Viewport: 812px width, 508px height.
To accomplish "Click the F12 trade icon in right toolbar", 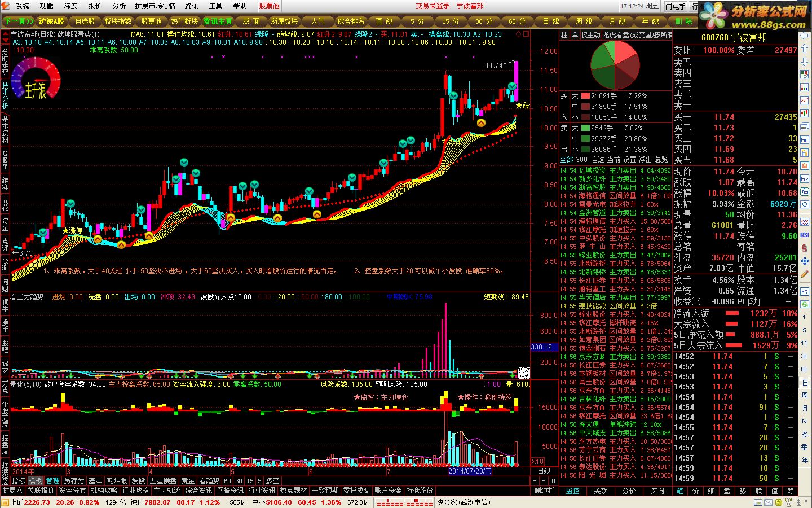I will point(805,178).
